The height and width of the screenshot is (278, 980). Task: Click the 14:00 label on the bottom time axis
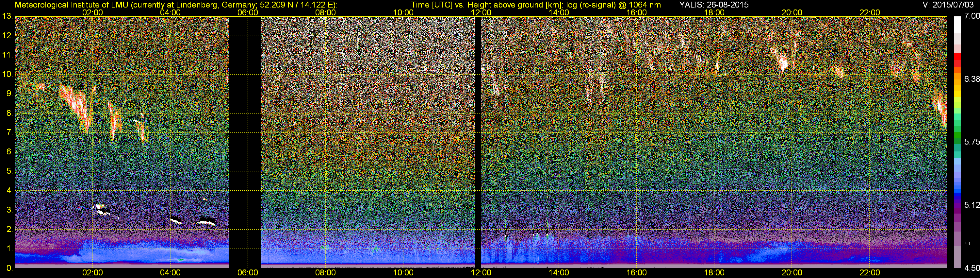click(559, 273)
